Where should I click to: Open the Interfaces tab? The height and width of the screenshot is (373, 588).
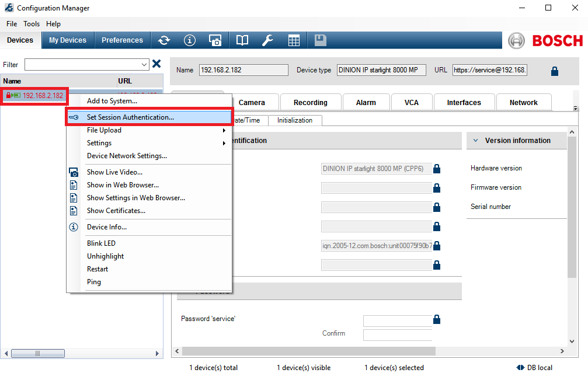[464, 103]
